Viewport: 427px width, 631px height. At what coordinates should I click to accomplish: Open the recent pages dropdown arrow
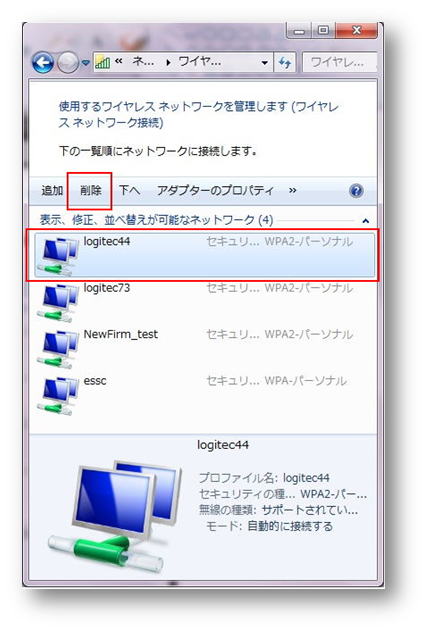tap(85, 63)
